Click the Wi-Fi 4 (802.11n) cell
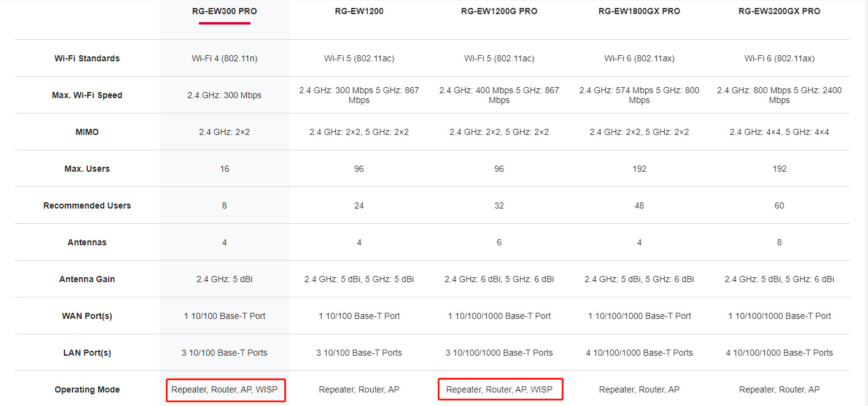868x406 pixels. click(224, 58)
